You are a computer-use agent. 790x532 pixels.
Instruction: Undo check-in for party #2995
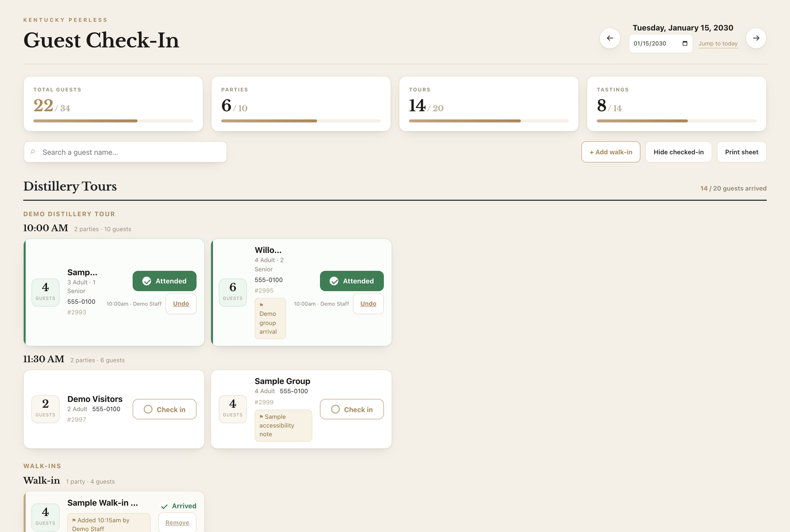[x=368, y=304]
